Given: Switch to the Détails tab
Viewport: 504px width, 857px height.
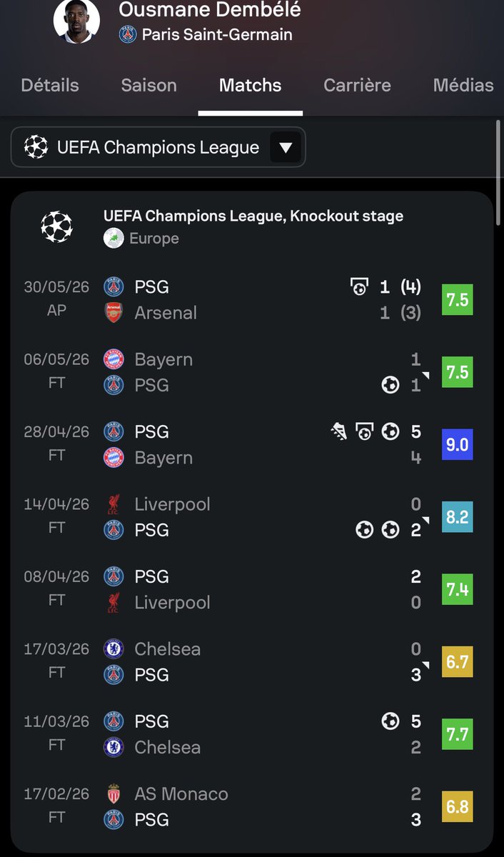Looking at the screenshot, I should [50, 85].
